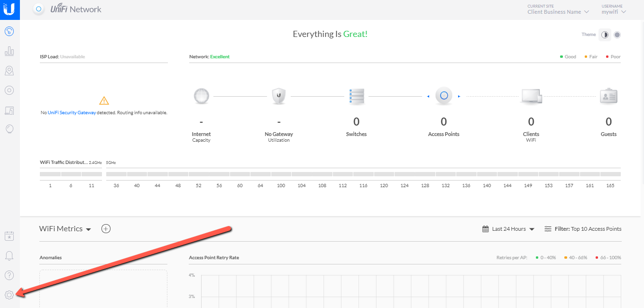Click the 0 Clients count
Viewport: 644px width, 308px height.
(x=531, y=122)
